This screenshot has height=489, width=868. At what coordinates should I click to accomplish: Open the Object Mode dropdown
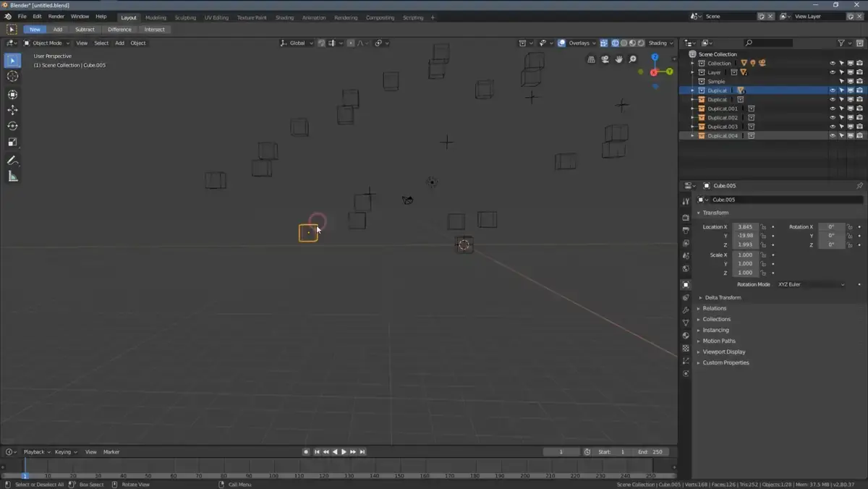(x=46, y=43)
